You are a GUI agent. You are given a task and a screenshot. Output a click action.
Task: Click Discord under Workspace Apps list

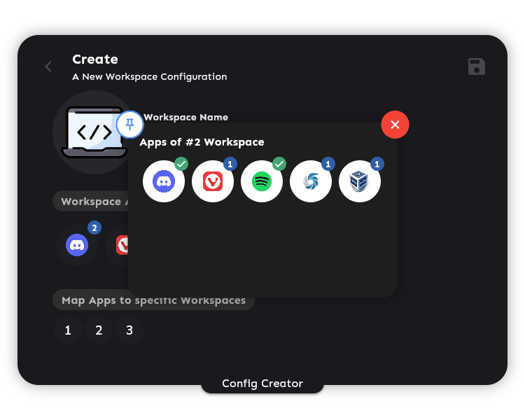[x=77, y=245]
